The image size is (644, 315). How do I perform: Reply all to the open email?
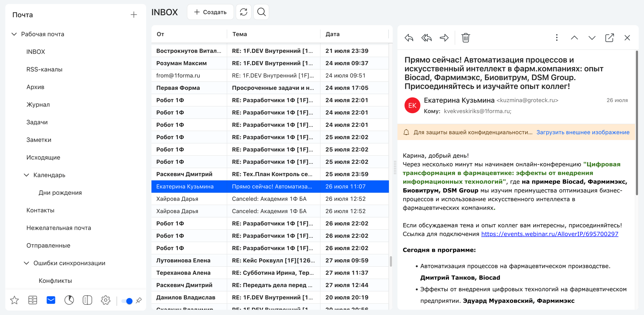[427, 38]
